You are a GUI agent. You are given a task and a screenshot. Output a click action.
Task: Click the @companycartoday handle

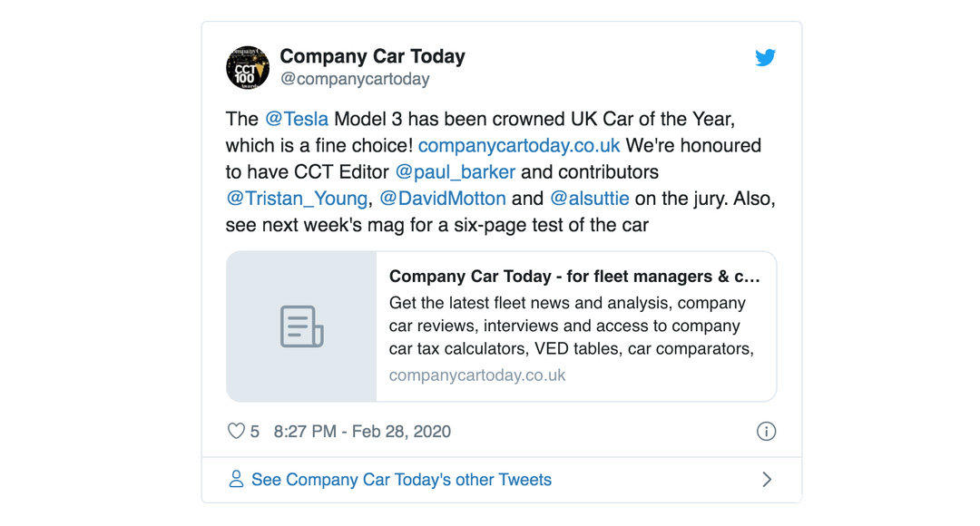355,80
